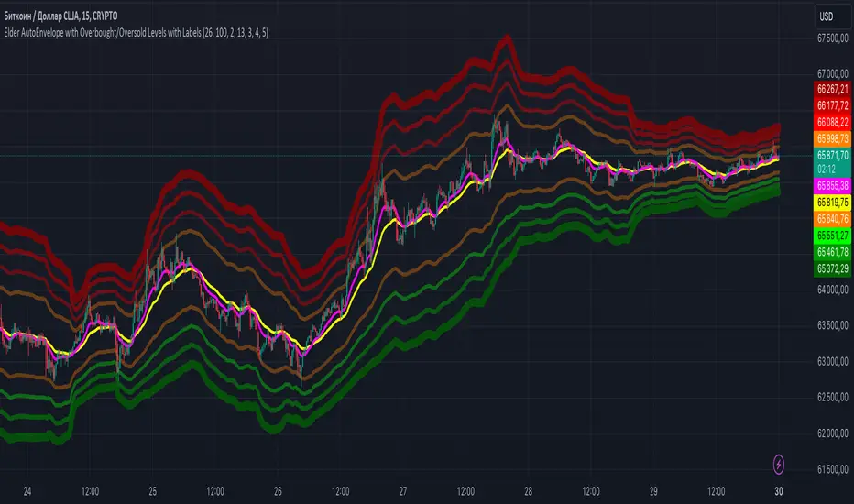Click the 67 500,00 price axis value

pos(833,38)
